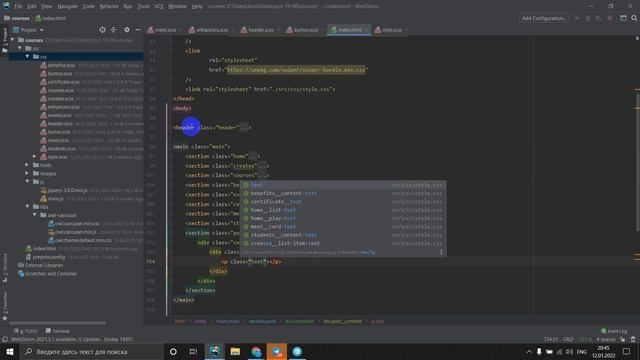Click the volume icon in system tray

(x=569, y=351)
